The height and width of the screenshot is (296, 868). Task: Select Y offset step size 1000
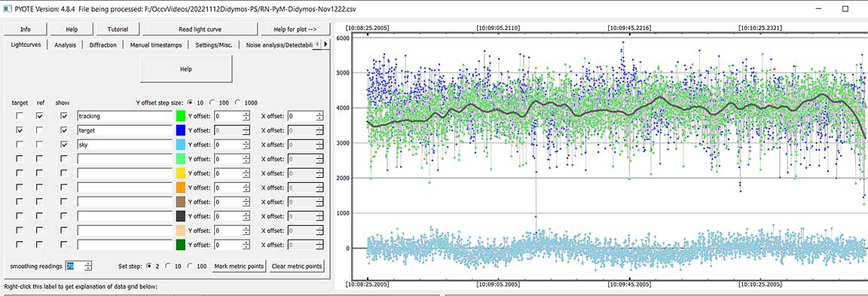pyautogui.click(x=239, y=102)
